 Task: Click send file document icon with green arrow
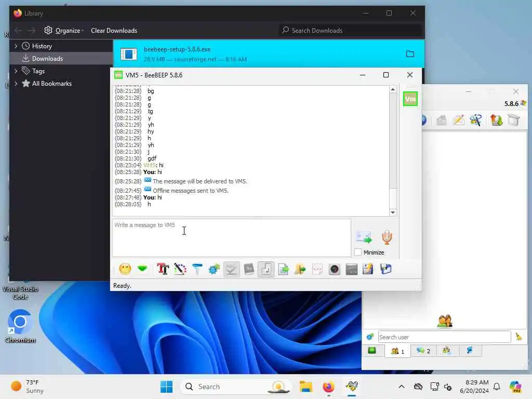(283, 269)
